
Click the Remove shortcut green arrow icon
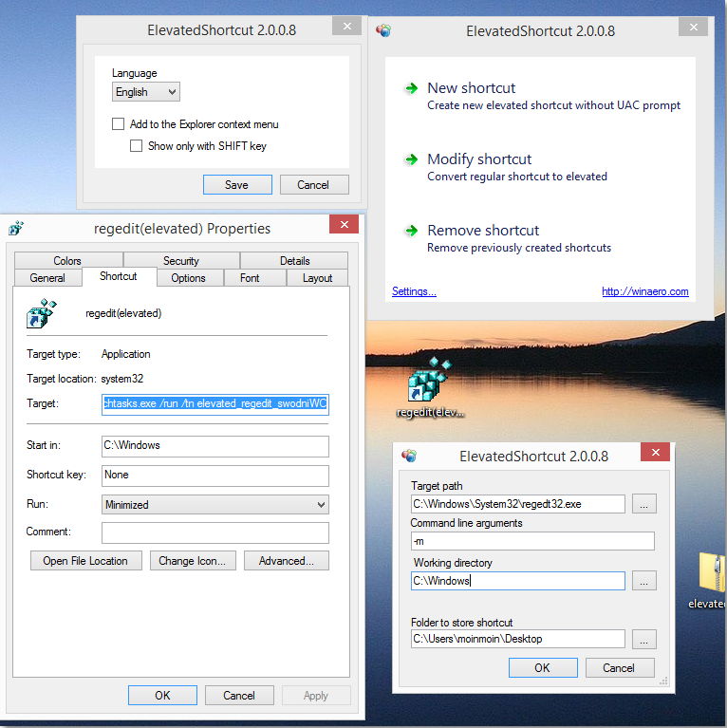(411, 231)
